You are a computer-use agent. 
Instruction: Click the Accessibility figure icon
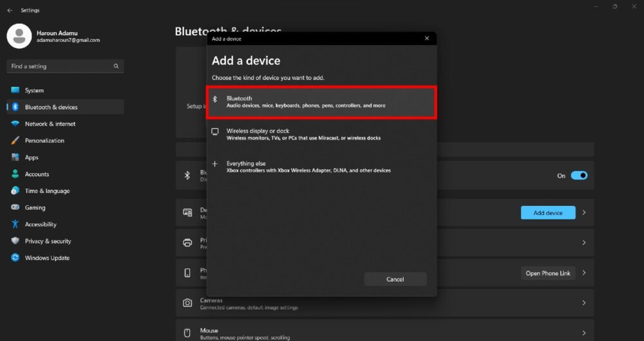[x=15, y=225]
